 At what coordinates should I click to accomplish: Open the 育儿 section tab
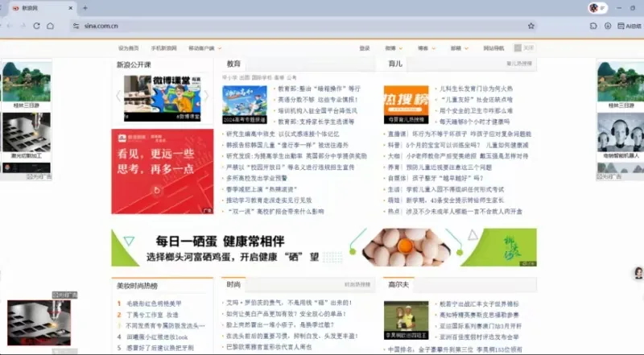tap(395, 64)
